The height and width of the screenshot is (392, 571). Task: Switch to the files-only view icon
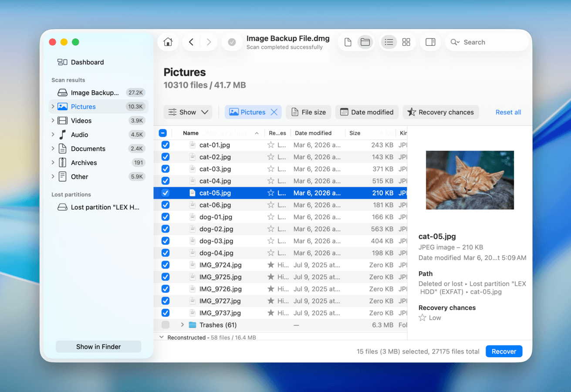pos(347,41)
